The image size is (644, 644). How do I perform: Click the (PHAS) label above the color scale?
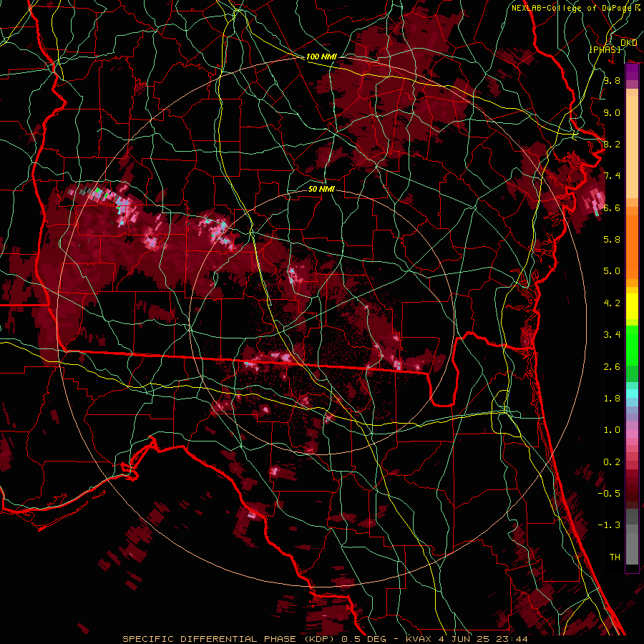click(605, 49)
